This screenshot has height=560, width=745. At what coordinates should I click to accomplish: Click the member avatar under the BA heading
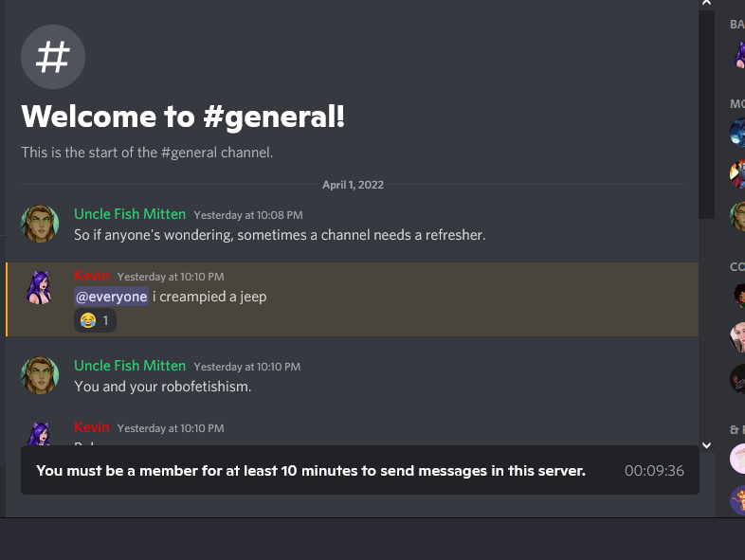coord(738,54)
